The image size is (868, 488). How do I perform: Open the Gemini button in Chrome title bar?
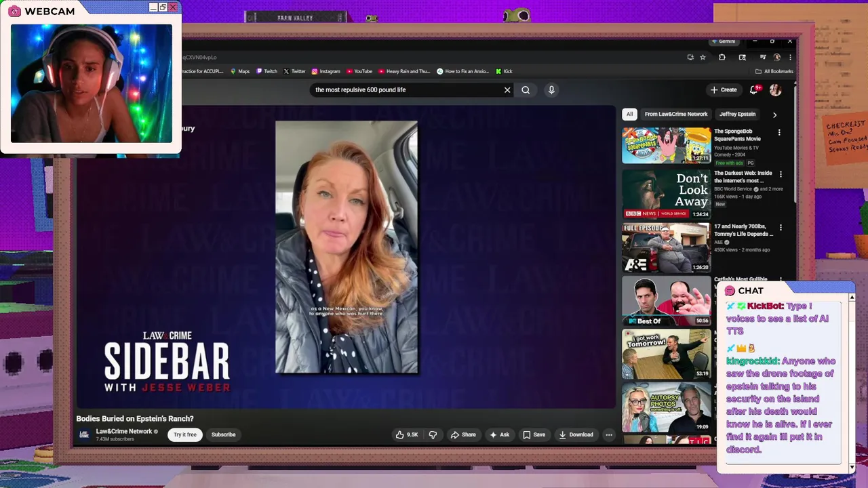[724, 41]
